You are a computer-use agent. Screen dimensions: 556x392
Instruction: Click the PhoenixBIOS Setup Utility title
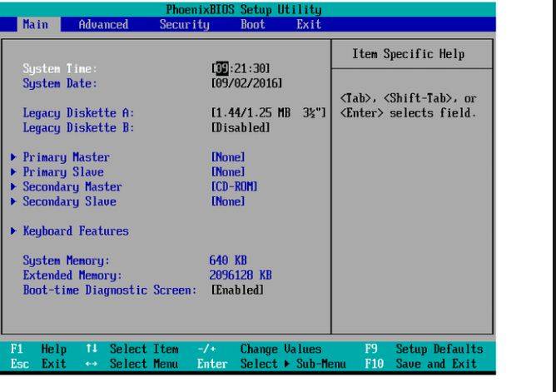pyautogui.click(x=244, y=9)
